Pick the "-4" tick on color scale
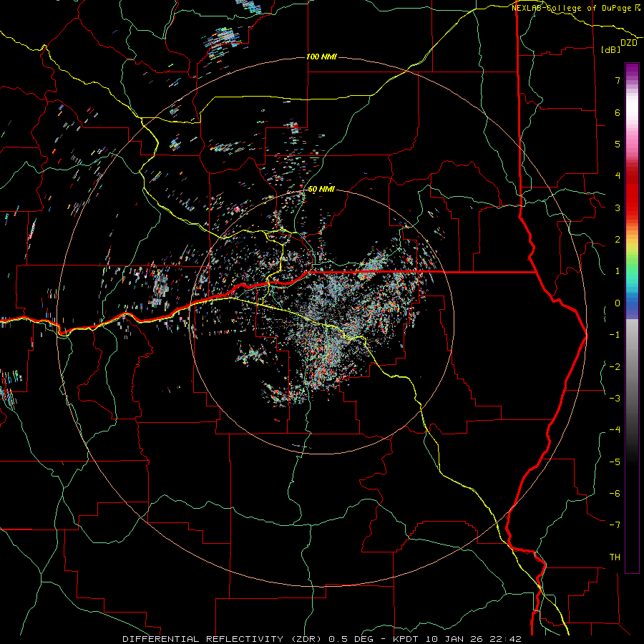This screenshot has width=644, height=644. click(x=615, y=430)
